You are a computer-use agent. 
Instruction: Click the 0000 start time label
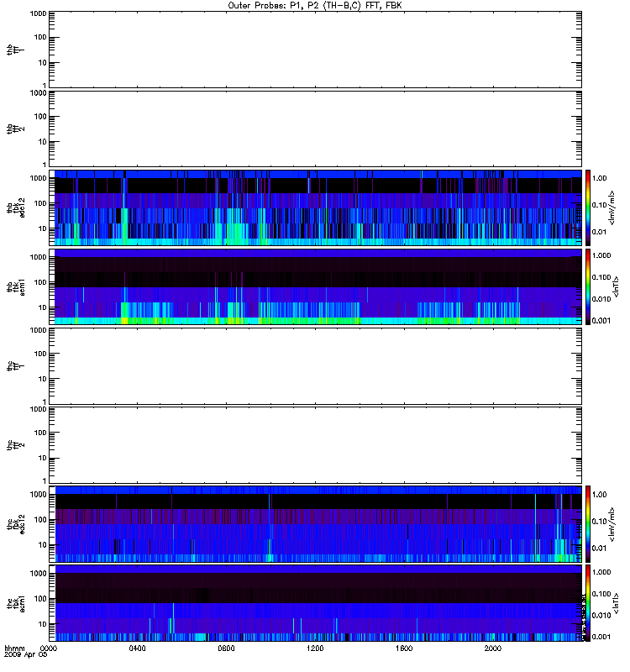49,648
